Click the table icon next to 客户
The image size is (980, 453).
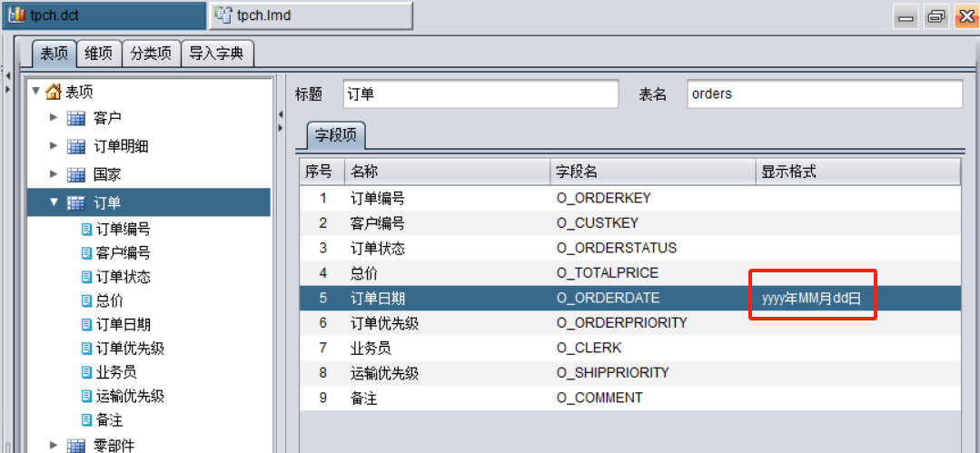pyautogui.click(x=76, y=118)
